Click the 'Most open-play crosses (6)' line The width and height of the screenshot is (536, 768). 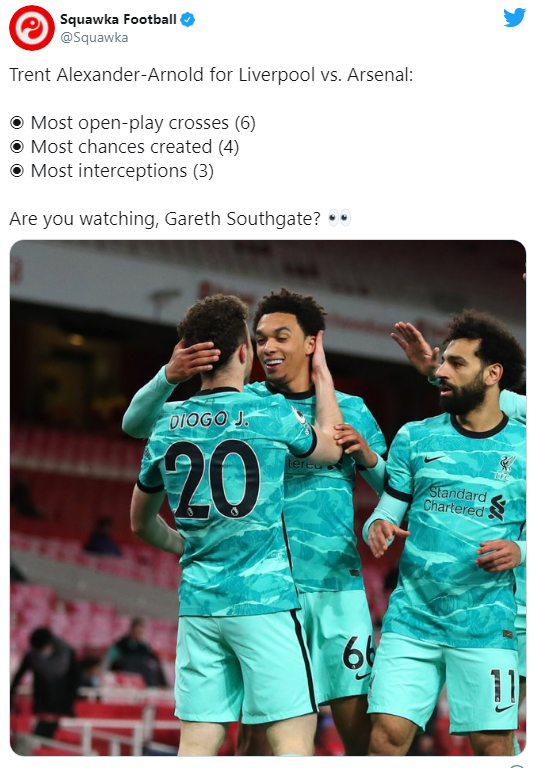pyautogui.click(x=143, y=123)
